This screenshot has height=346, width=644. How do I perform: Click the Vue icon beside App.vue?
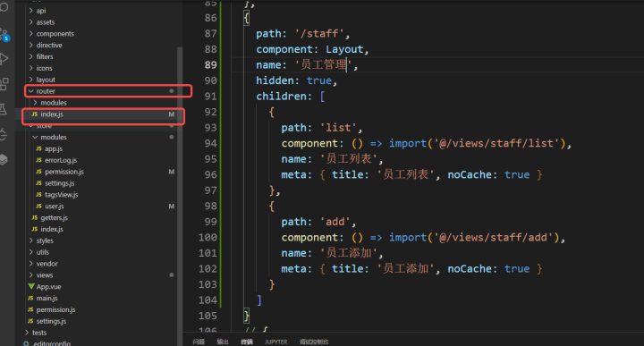click(x=30, y=286)
